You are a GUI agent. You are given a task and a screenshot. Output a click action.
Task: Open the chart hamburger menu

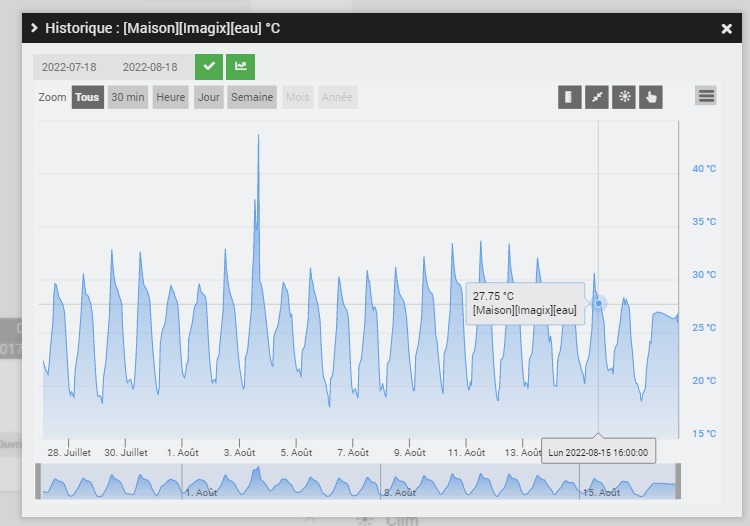(x=706, y=96)
